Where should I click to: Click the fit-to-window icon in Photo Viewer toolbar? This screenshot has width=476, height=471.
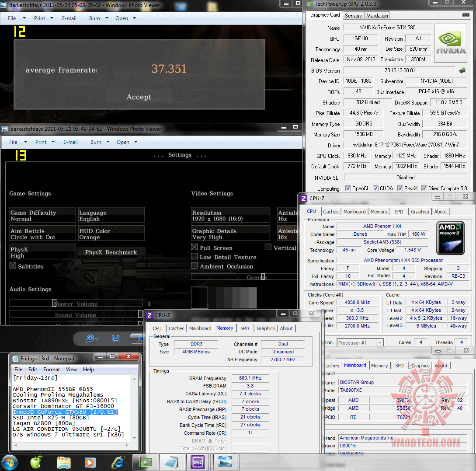click(x=116, y=338)
